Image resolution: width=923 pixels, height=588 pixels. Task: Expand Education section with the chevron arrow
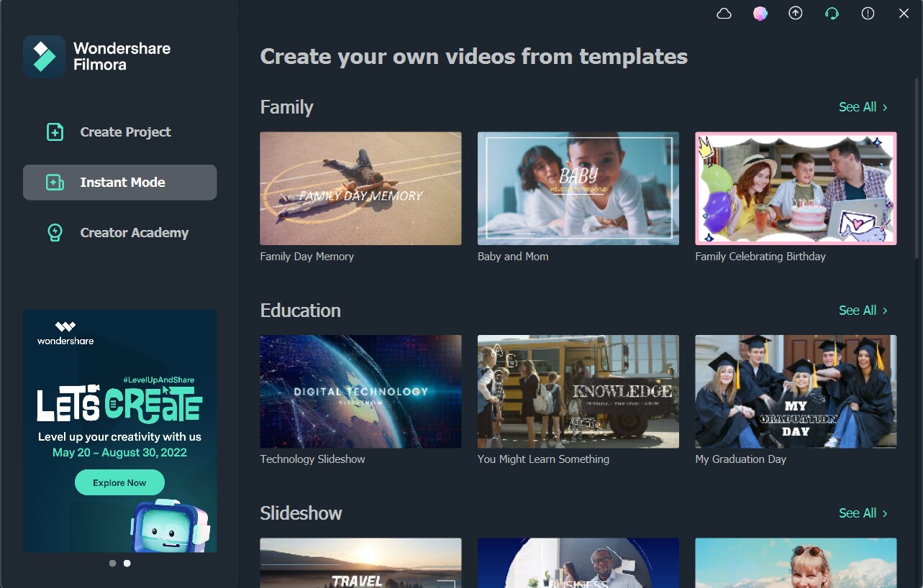[x=885, y=311]
